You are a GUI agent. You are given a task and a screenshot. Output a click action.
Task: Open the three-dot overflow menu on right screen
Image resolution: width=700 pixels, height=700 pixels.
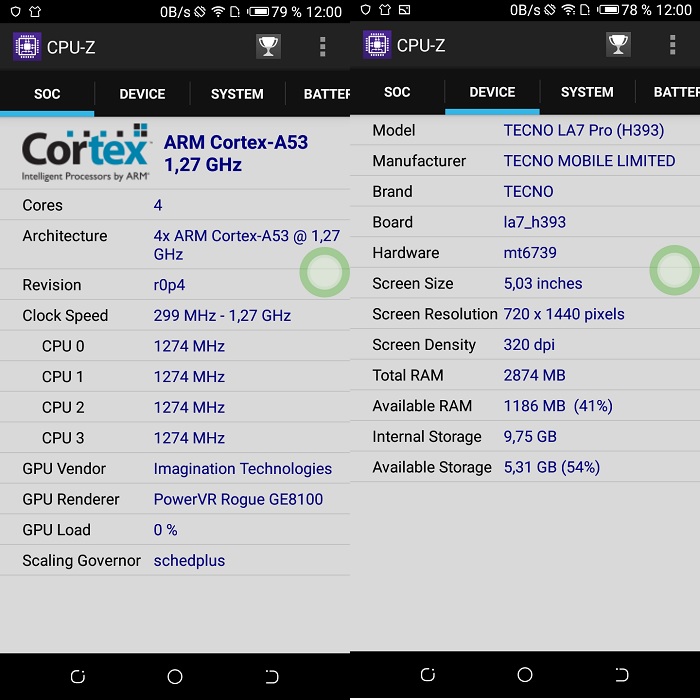click(672, 45)
